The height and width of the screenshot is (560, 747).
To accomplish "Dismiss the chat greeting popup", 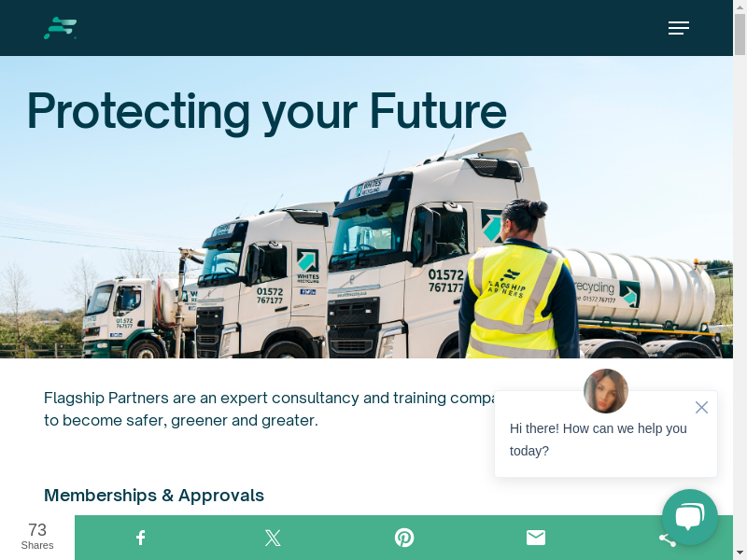I will (701, 407).
